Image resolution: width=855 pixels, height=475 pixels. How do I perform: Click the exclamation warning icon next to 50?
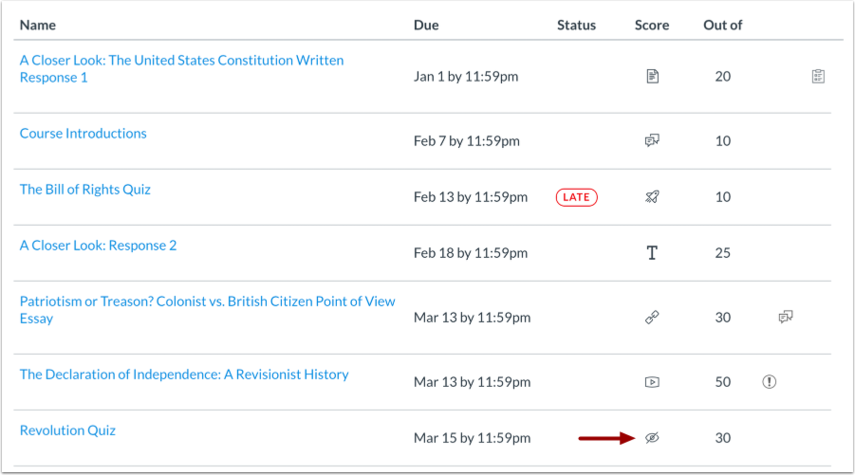[x=769, y=382]
